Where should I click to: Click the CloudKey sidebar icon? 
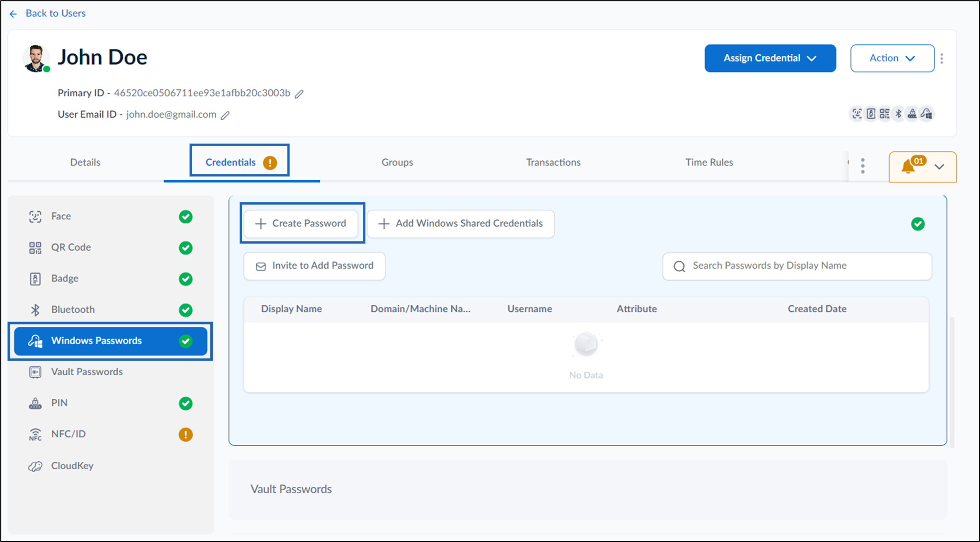35,466
